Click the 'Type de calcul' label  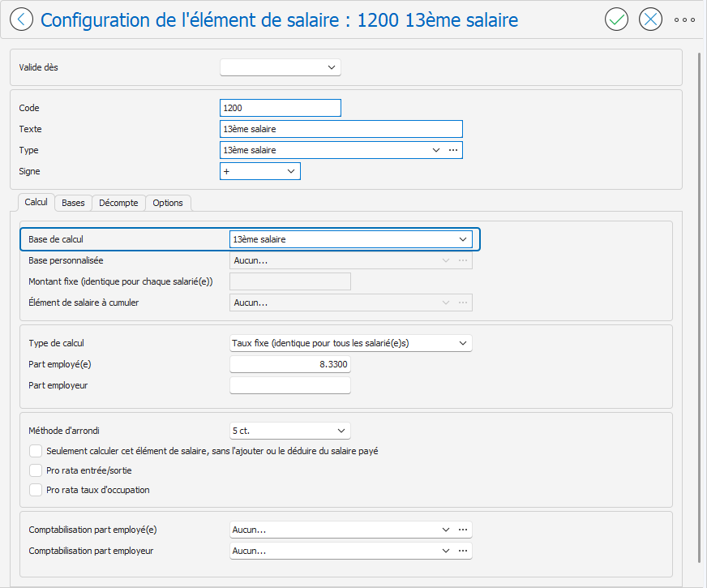57,343
